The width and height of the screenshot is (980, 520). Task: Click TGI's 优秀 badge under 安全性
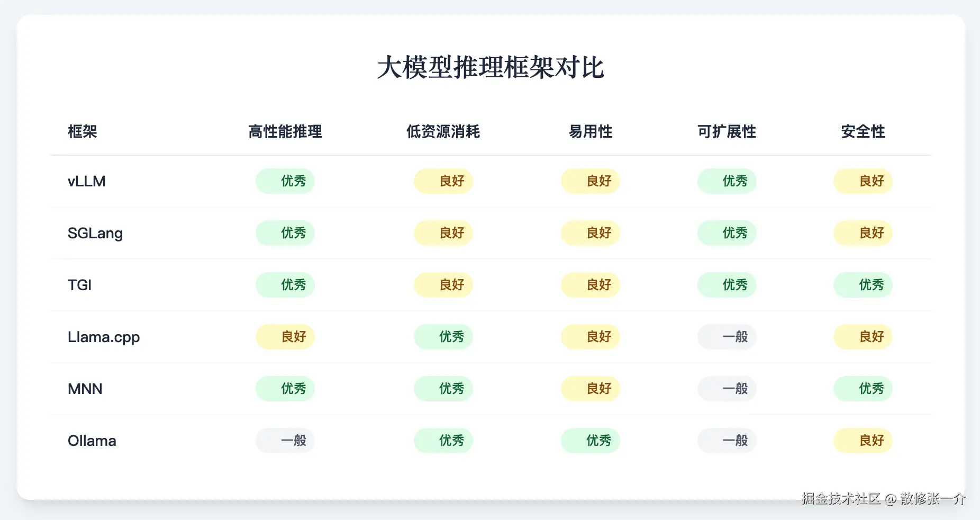863,285
